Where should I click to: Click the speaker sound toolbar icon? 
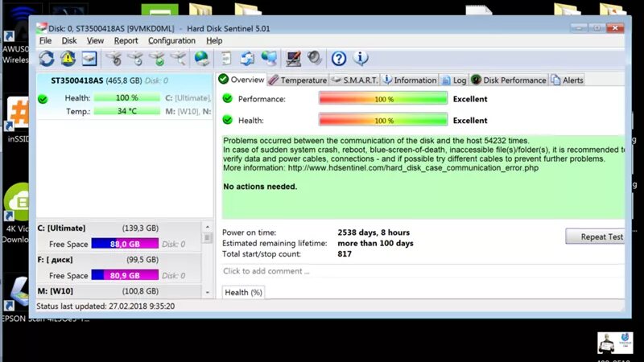(315, 58)
